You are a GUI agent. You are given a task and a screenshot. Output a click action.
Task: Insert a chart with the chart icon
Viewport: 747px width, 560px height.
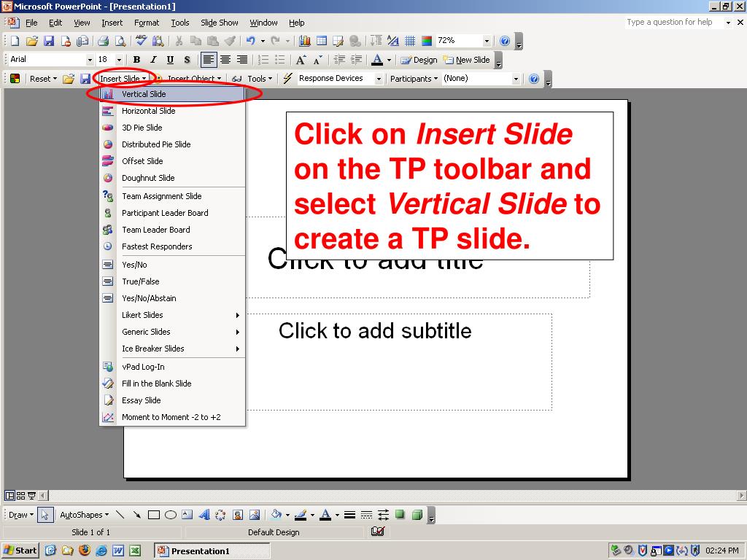click(x=305, y=41)
